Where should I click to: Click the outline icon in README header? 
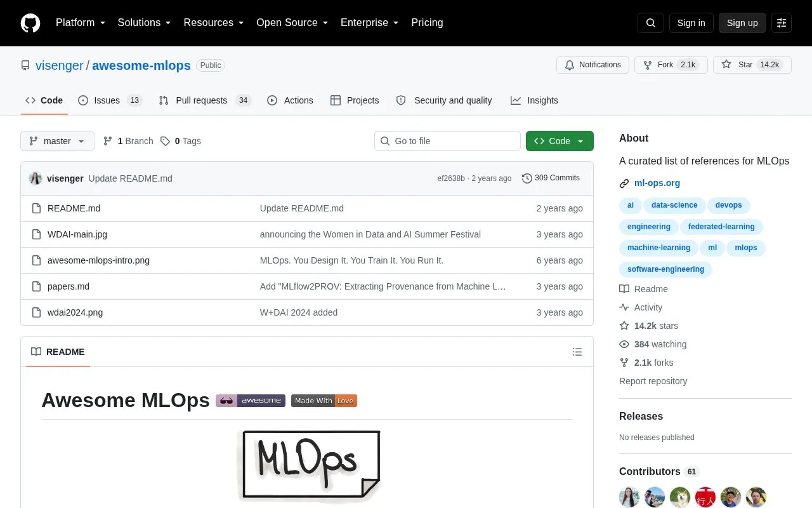(x=577, y=352)
